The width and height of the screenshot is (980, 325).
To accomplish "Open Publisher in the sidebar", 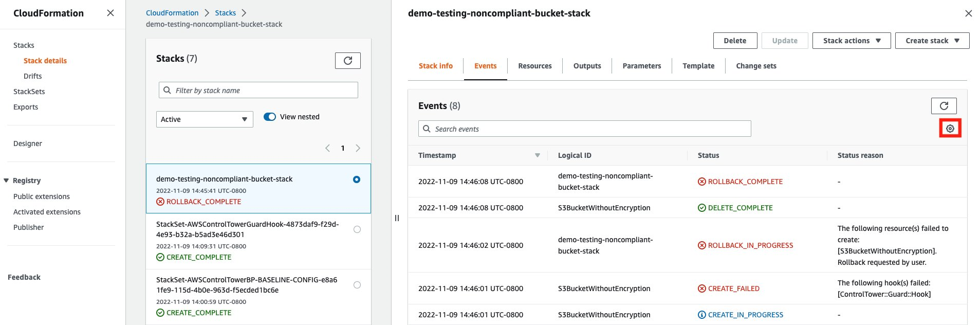I will pyautogui.click(x=29, y=227).
